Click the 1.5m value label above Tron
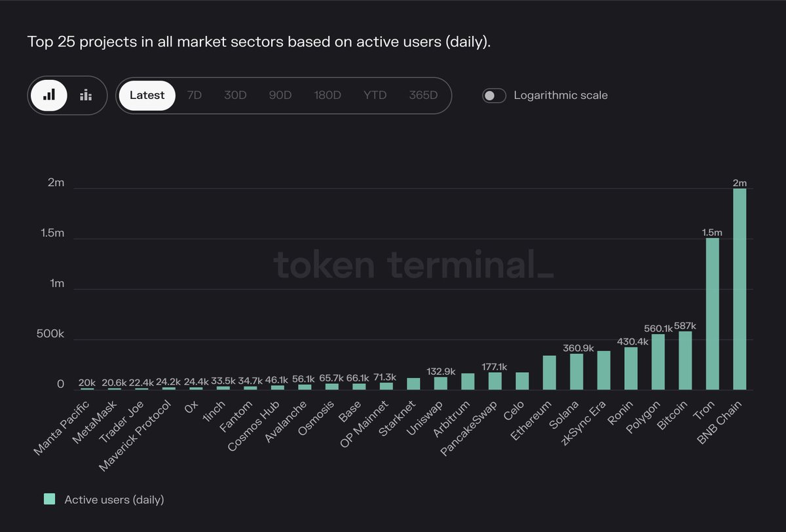The width and height of the screenshot is (786, 532). click(713, 233)
